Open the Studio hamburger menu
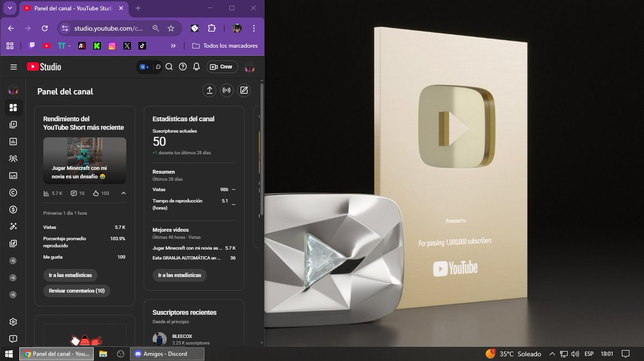Screen dimensions: 644x361 click(x=13, y=67)
